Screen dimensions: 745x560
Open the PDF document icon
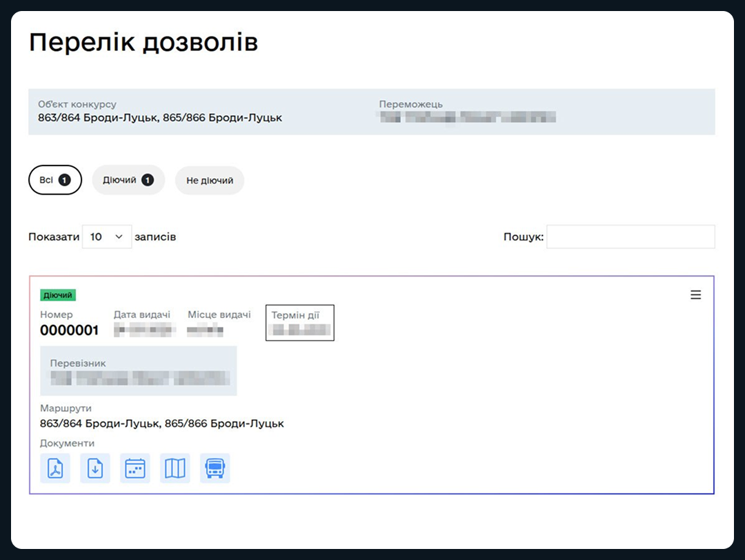coord(55,468)
